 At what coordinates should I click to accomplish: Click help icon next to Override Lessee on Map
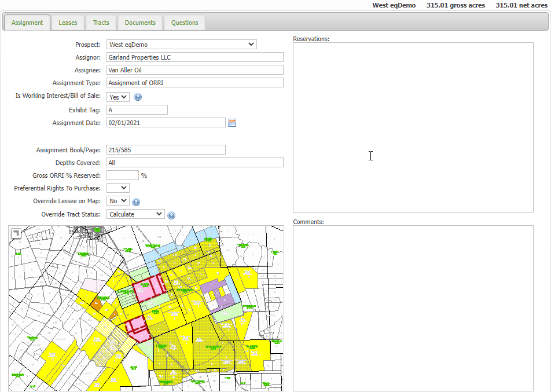point(136,202)
